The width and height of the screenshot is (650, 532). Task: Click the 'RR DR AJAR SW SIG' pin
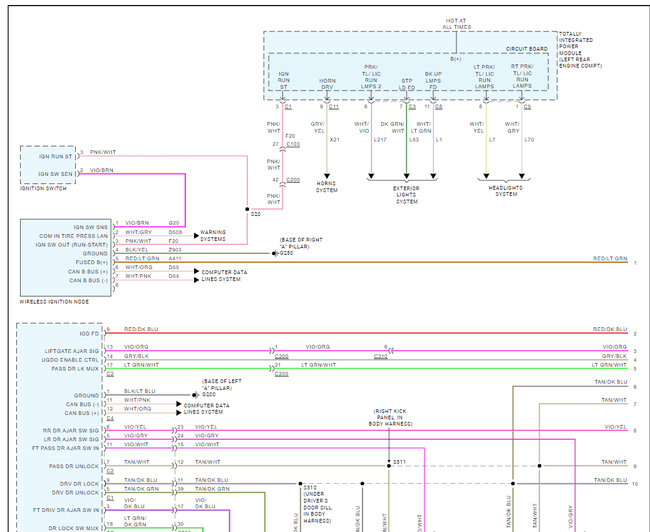[70, 431]
